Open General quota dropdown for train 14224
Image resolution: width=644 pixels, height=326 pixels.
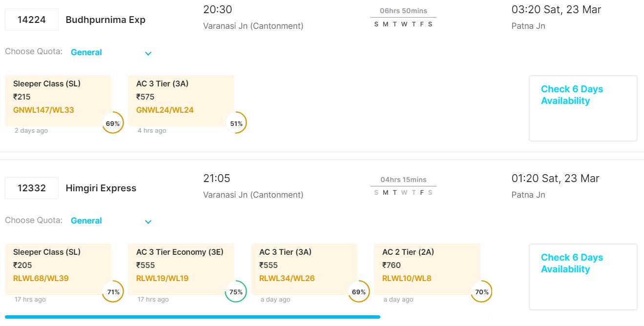coord(86,52)
